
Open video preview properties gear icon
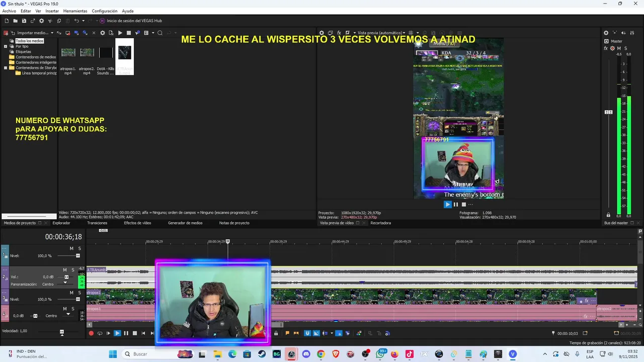[x=322, y=33]
